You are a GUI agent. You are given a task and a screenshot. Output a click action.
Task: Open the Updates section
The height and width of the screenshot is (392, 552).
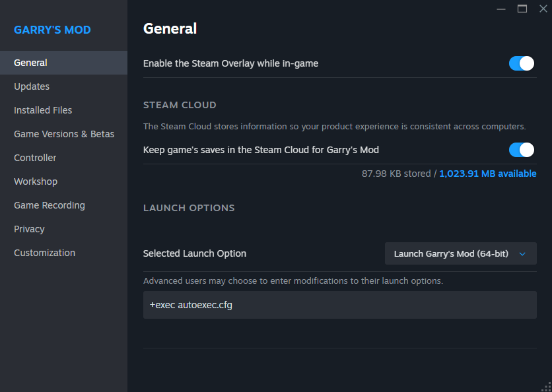pyautogui.click(x=32, y=86)
